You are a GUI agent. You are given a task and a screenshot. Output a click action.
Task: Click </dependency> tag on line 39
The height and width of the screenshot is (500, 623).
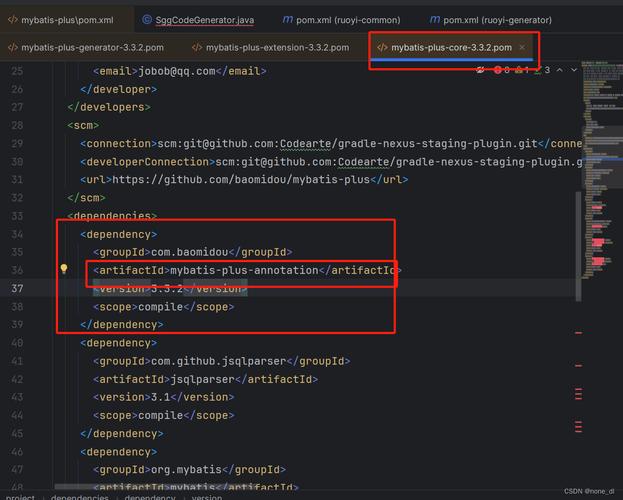tap(122, 325)
